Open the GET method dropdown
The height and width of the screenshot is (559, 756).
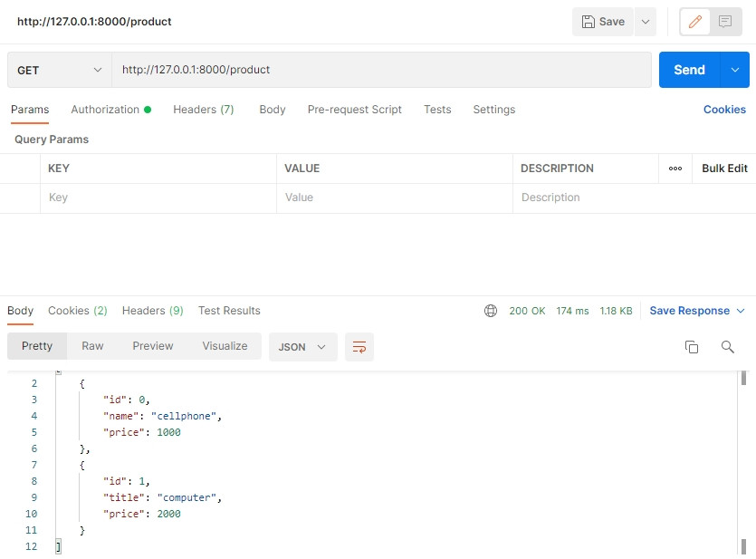59,70
